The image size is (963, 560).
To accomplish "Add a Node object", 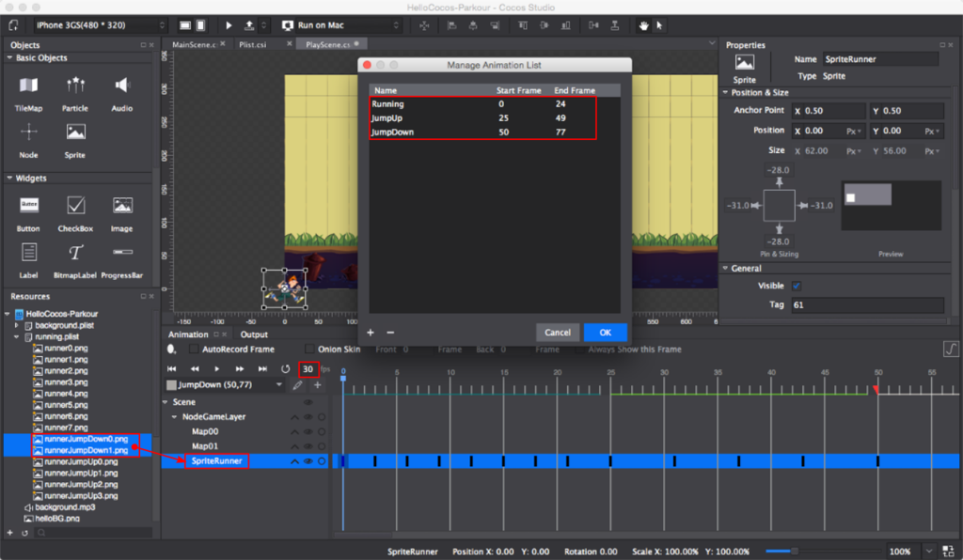I will [x=28, y=140].
